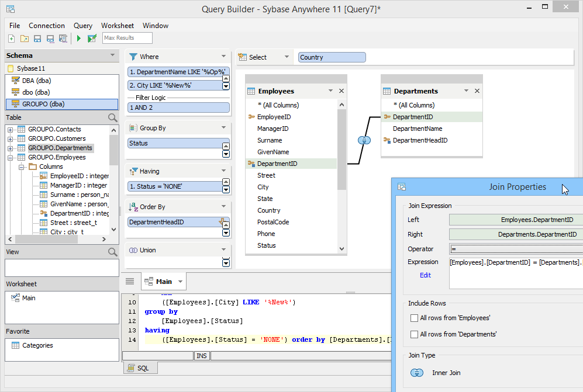Image resolution: width=583 pixels, height=392 pixels.
Task: Open the Employees table box dropdown arrow
Action: point(330,91)
